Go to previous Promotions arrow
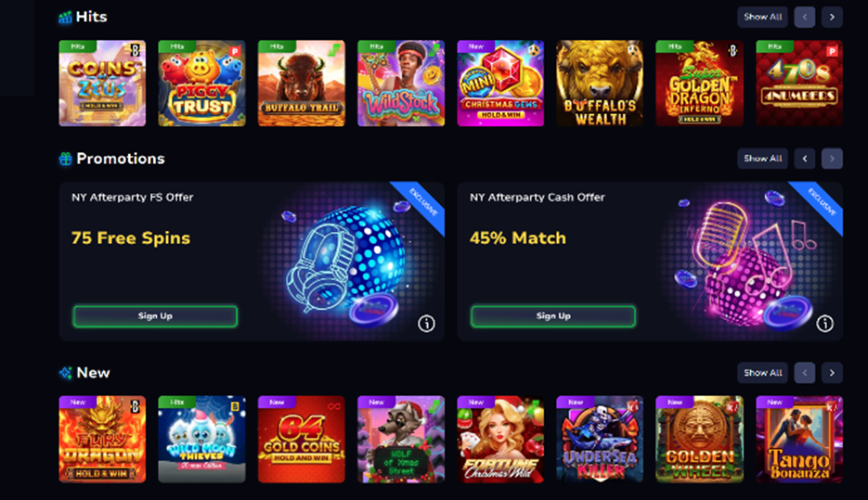868x500 pixels. click(x=804, y=159)
